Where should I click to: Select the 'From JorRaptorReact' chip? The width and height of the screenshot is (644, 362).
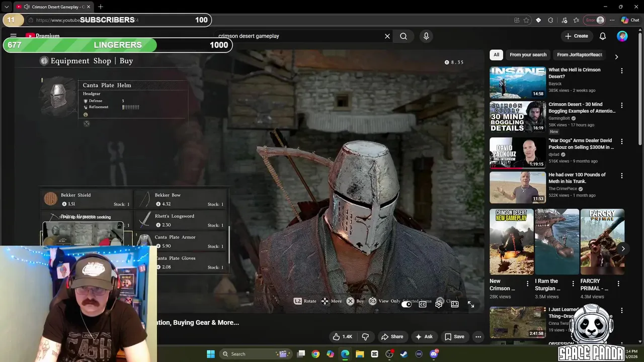click(580, 55)
